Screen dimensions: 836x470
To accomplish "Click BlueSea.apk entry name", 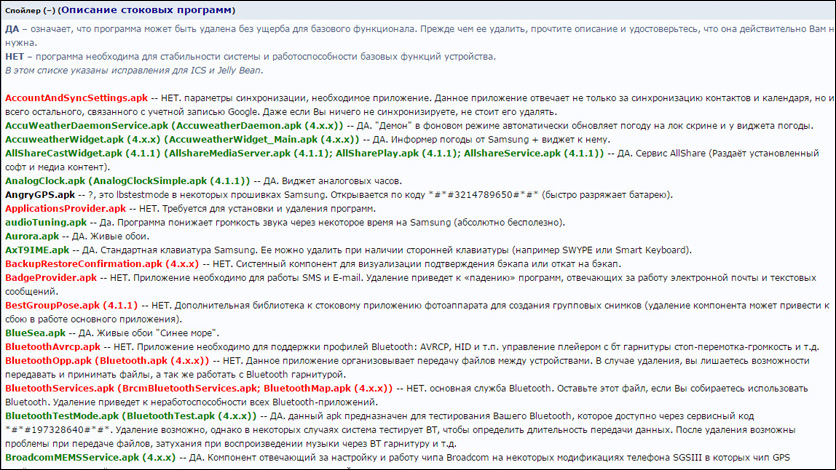I will [x=35, y=334].
